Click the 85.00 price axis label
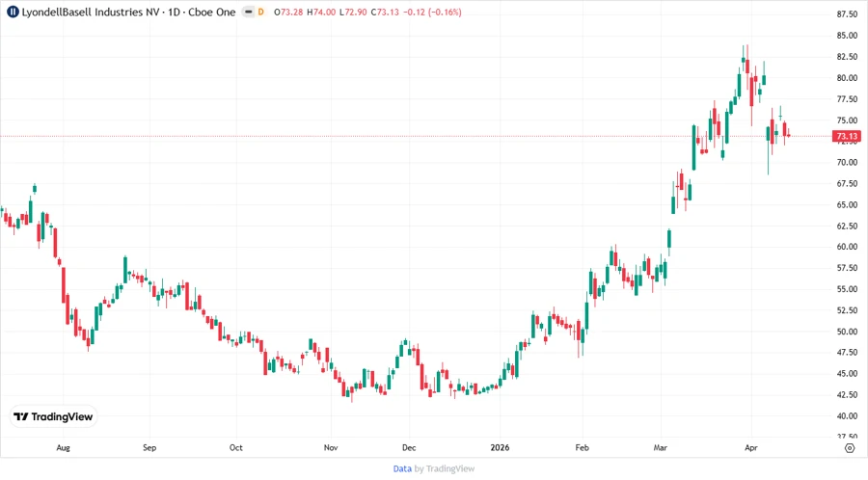The width and height of the screenshot is (868, 480). point(847,36)
